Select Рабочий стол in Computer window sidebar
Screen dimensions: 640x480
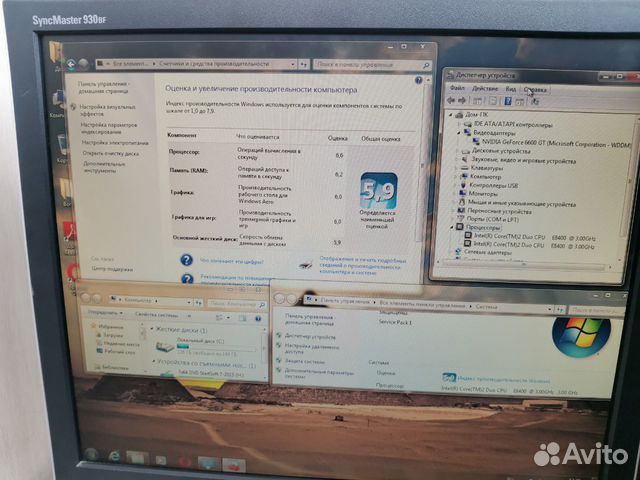[x=120, y=352]
